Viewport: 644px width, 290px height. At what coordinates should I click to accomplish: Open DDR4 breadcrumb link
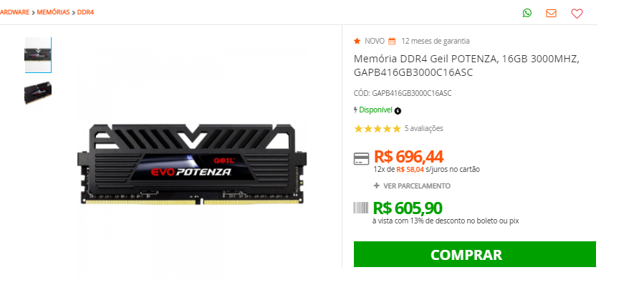pyautogui.click(x=85, y=12)
